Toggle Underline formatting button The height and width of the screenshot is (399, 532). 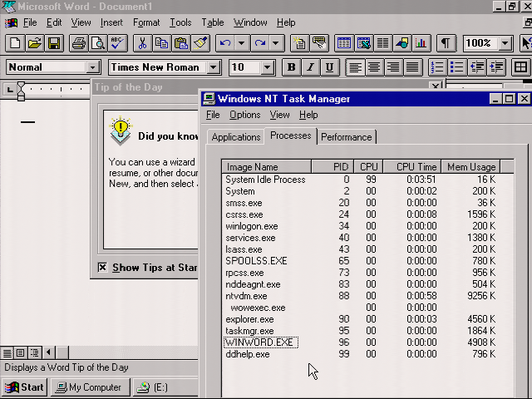(x=329, y=67)
